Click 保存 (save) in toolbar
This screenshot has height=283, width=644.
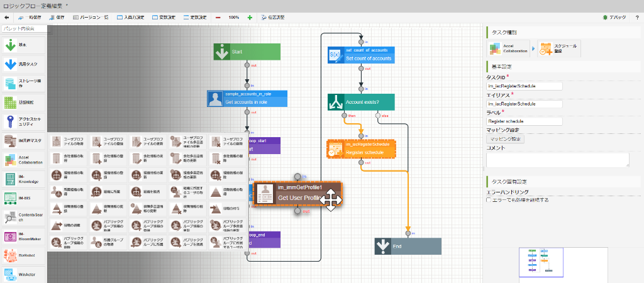57,18
